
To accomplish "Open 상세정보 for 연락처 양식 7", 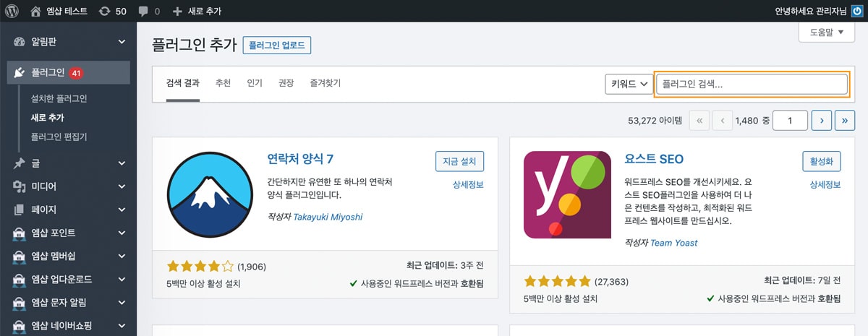I will [468, 185].
